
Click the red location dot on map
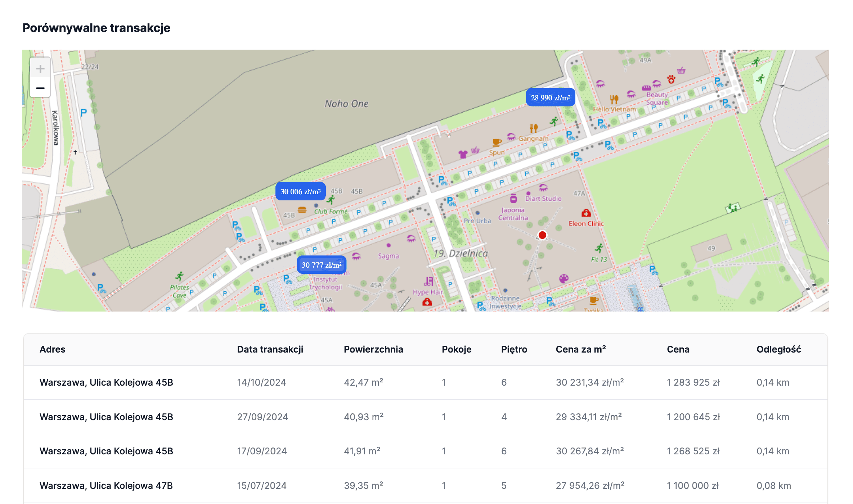tap(542, 235)
